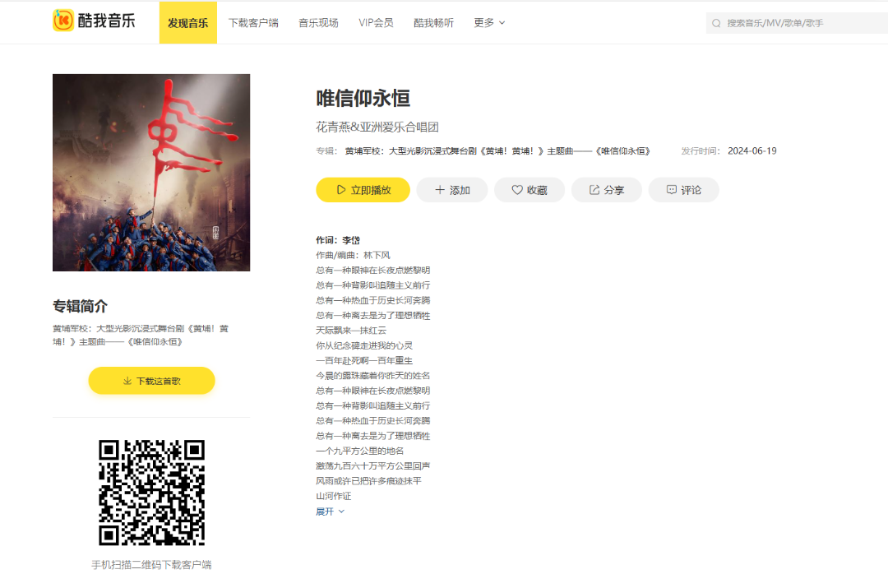Click the play triangle icon on 立即播放
Screen dimensions: 888x588
tap(340, 190)
